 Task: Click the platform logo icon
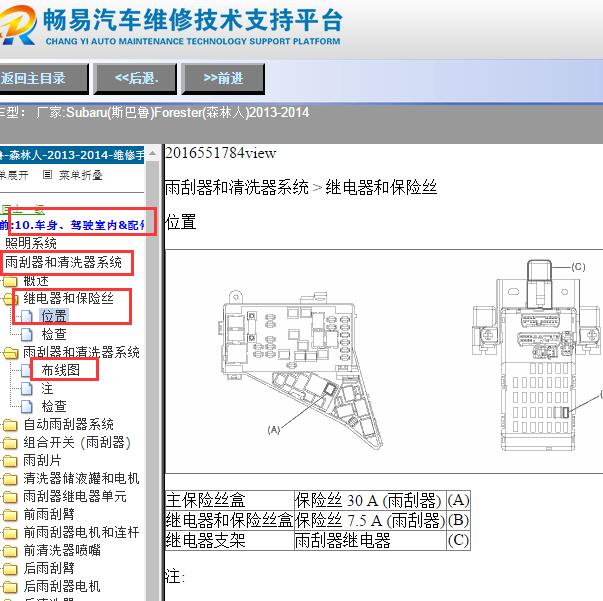18,25
